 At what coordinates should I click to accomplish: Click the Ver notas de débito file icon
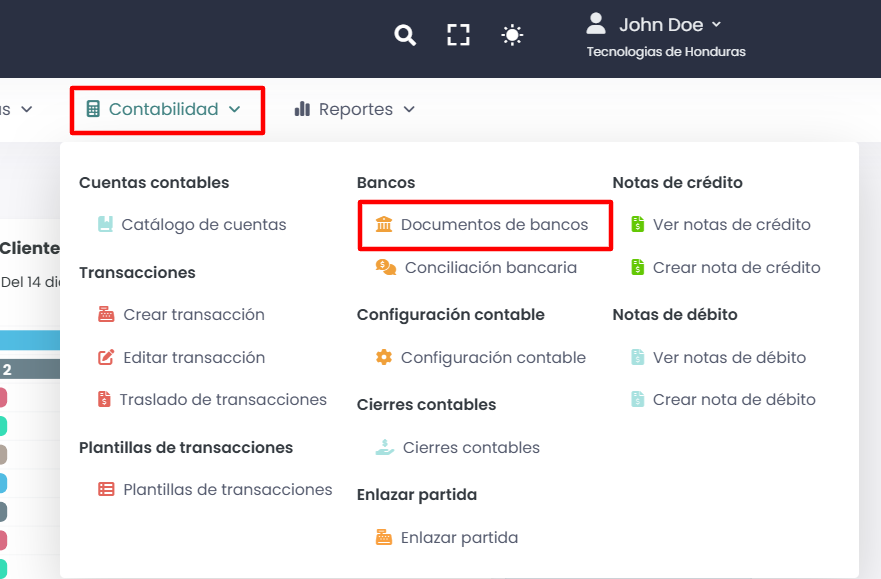coord(638,357)
